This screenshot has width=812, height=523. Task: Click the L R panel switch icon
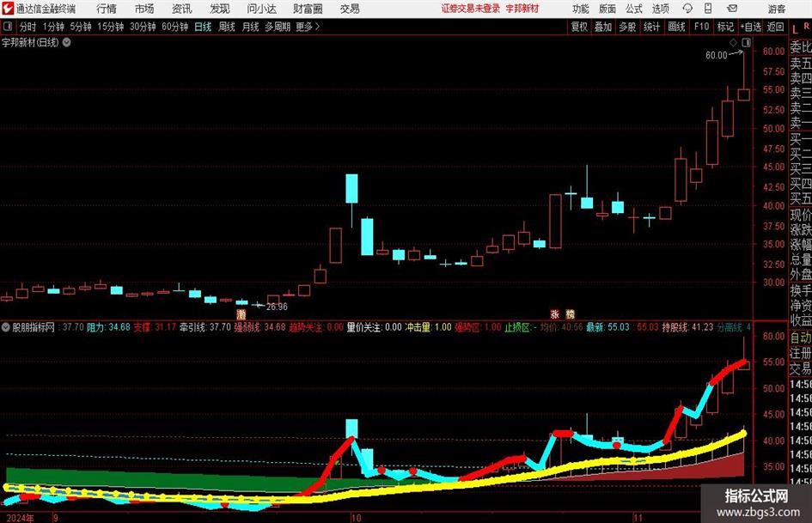800,28
